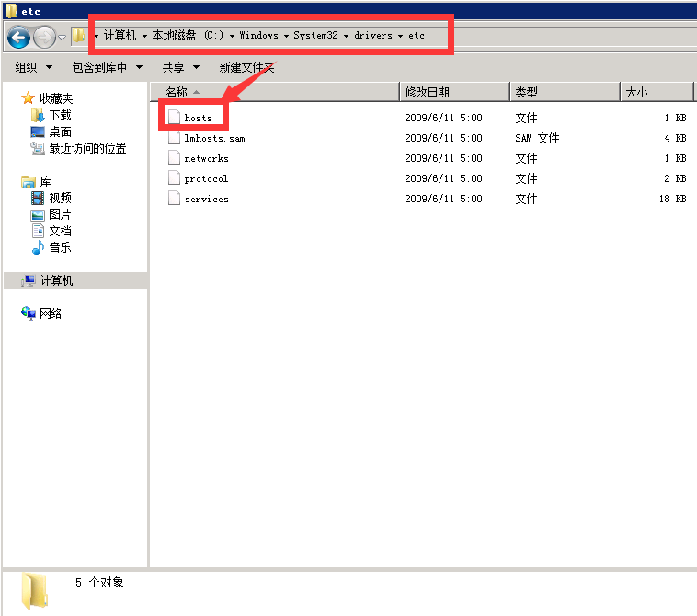This screenshot has width=697, height=616.
Task: Click the 最近访问的位置 icon
Action: [x=38, y=148]
